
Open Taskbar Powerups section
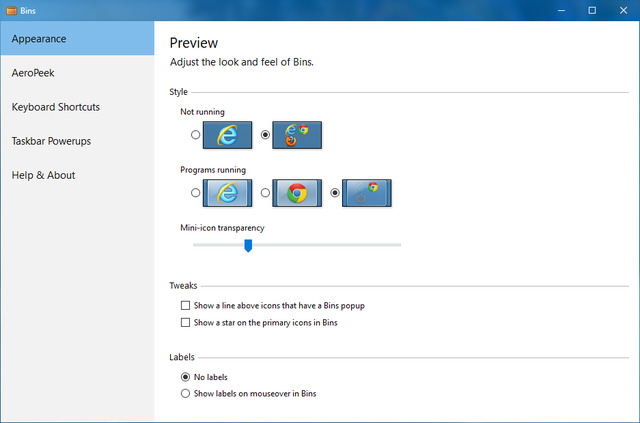point(51,141)
